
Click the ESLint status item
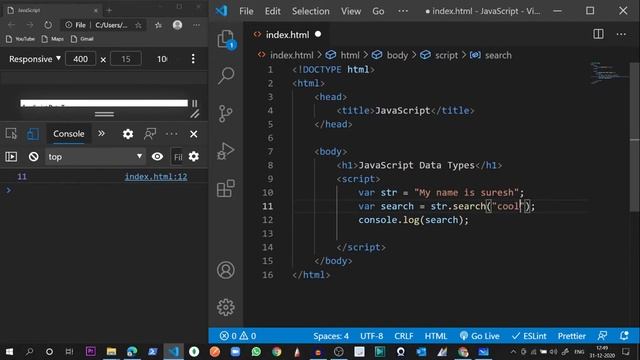[529, 336]
